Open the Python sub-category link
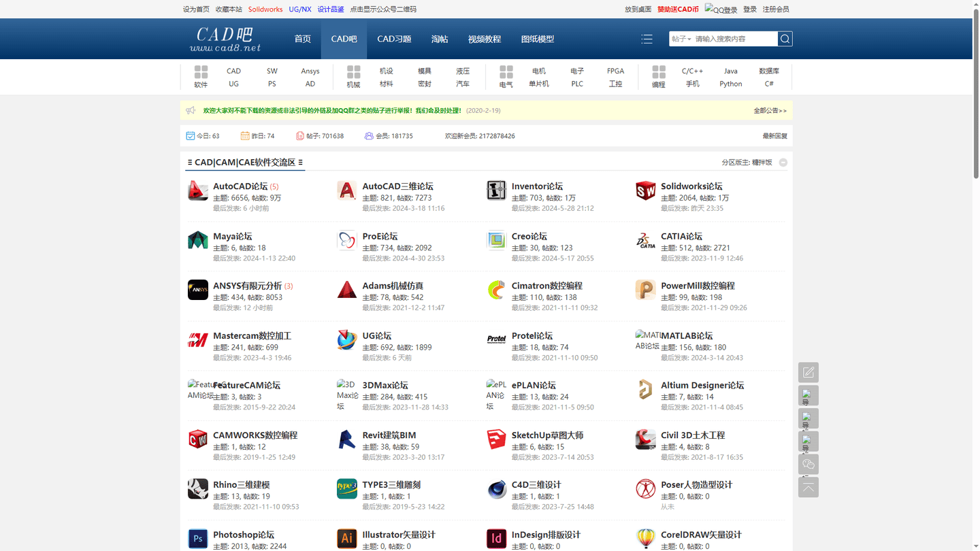This screenshot has height=551, width=980. [730, 84]
